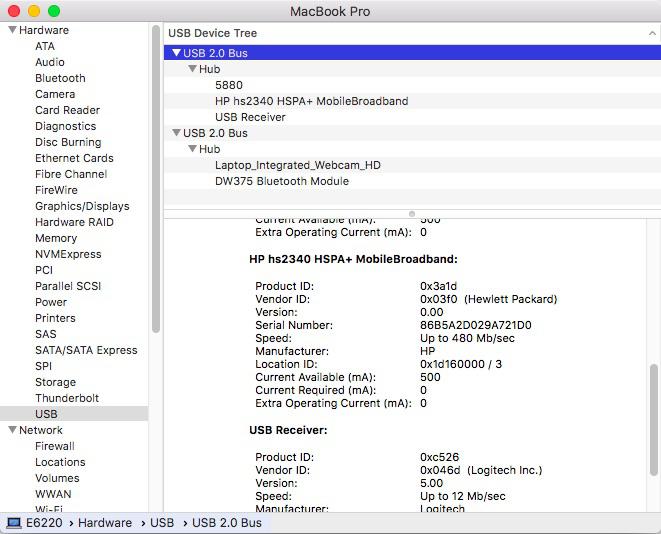Click Location ID value 0x1d160000 / 3
661x534 pixels.
(461, 364)
